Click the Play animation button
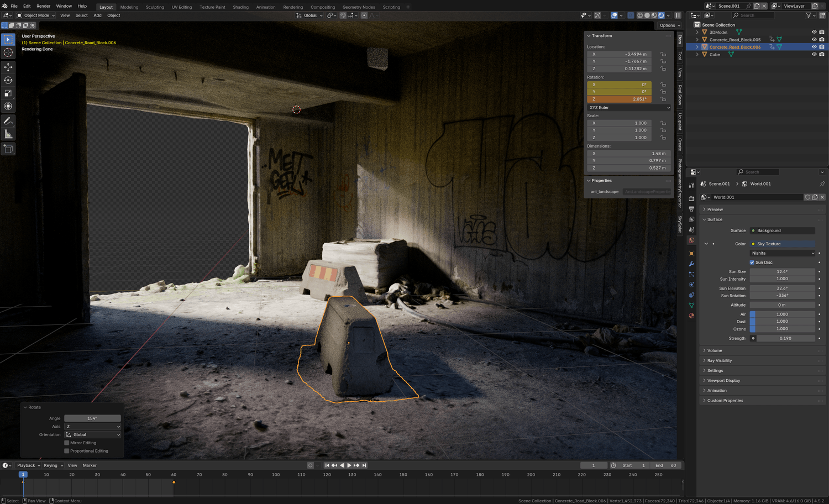829x504 pixels. [349, 465]
